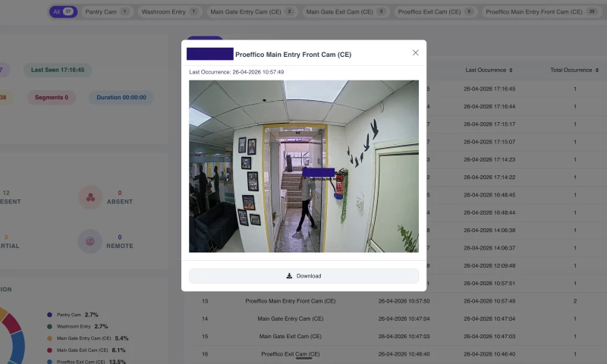The width and height of the screenshot is (607, 364).
Task: Click the 26-04-2026 17:14:23 last occurrence cell
Action: [489, 159]
